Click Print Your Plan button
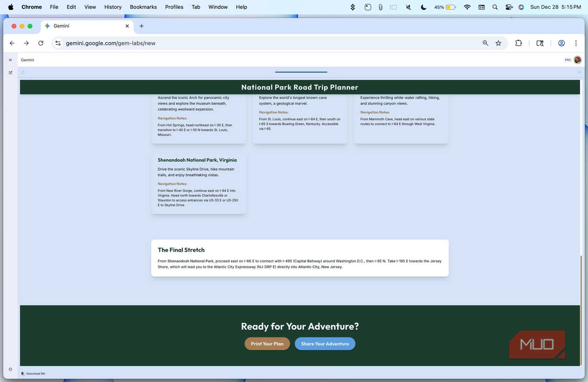 [267, 344]
